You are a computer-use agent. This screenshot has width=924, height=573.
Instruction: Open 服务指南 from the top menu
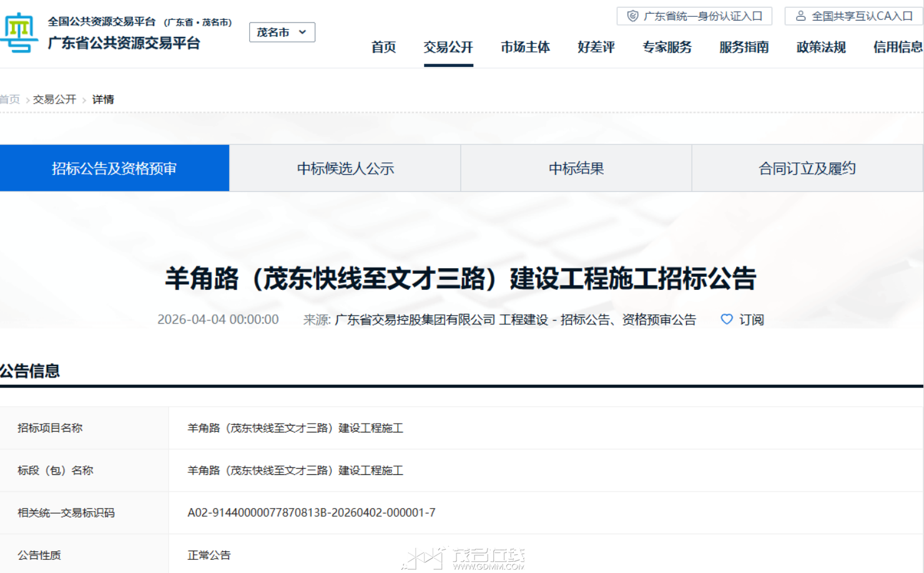(744, 47)
